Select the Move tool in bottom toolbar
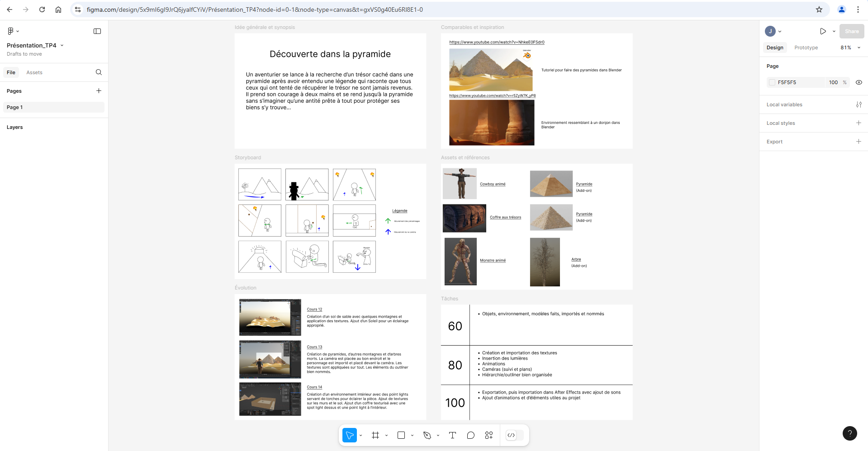This screenshot has width=868, height=451. 349,435
